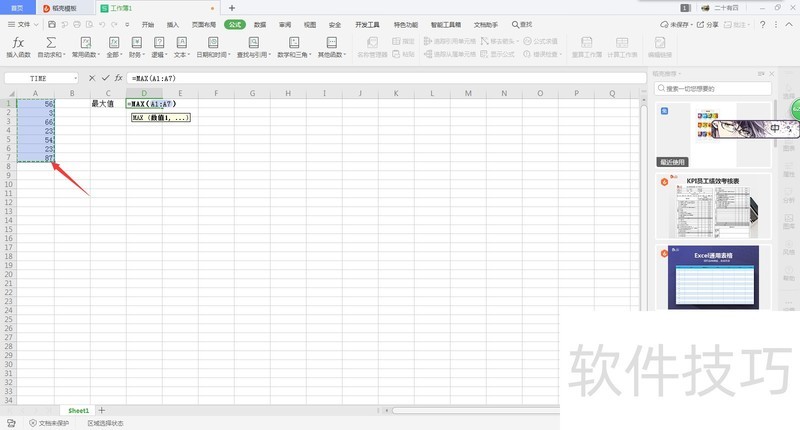
Task: Click 显示公式 show formulas button
Action: [497, 54]
